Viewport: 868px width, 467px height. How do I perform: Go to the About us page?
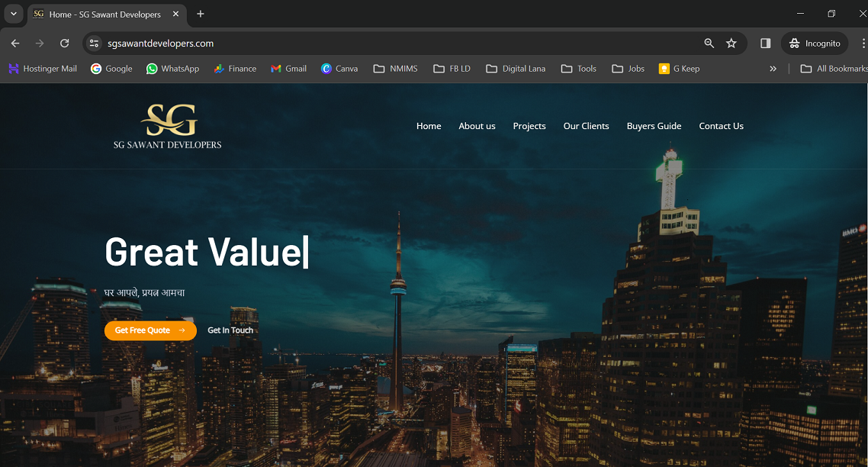pyautogui.click(x=477, y=126)
